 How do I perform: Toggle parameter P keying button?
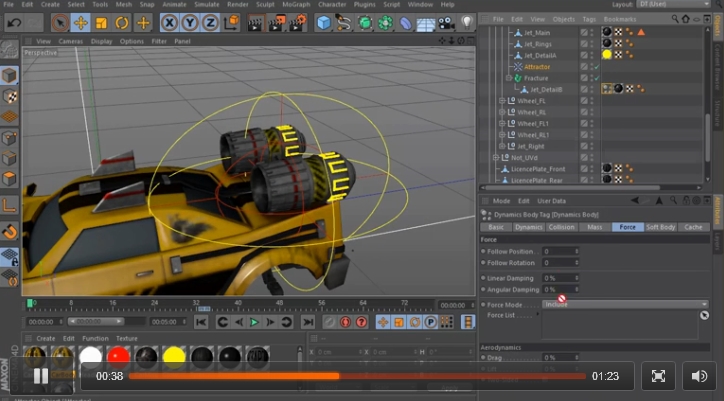point(431,322)
